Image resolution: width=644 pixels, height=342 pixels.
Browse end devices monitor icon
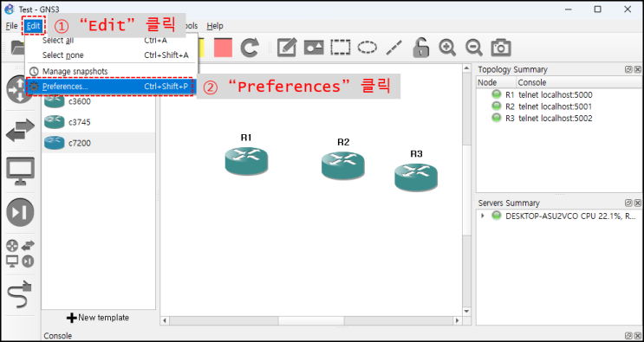20,171
